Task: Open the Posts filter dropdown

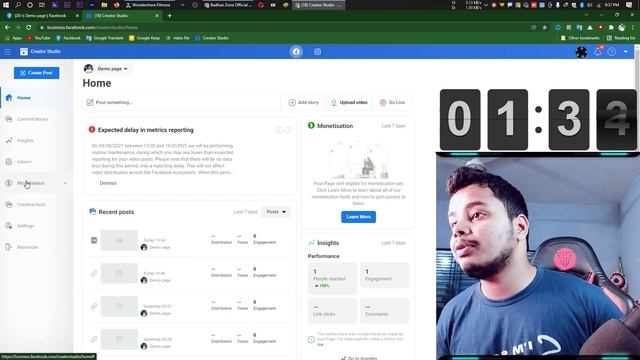Action: pos(276,212)
